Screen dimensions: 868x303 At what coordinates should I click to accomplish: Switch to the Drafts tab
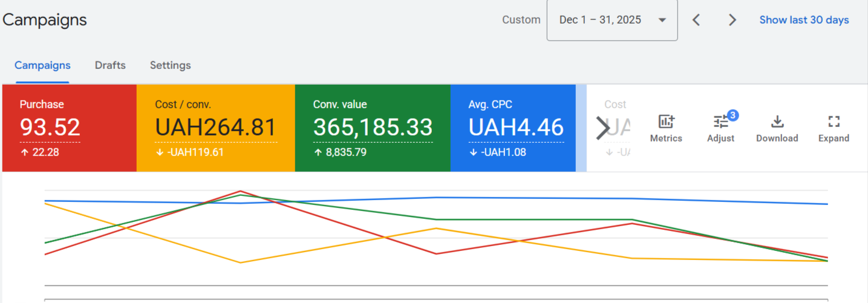coord(110,65)
